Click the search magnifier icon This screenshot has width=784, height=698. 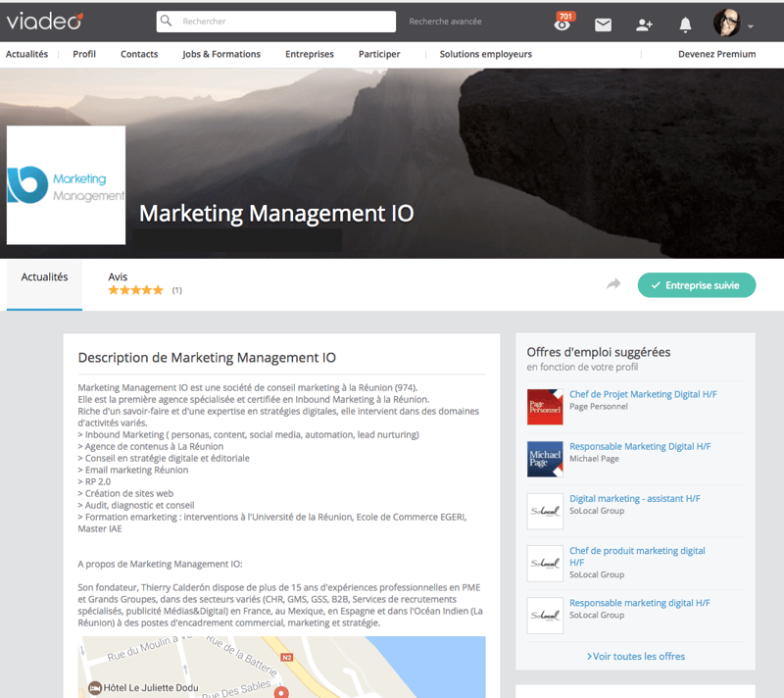[x=166, y=21]
